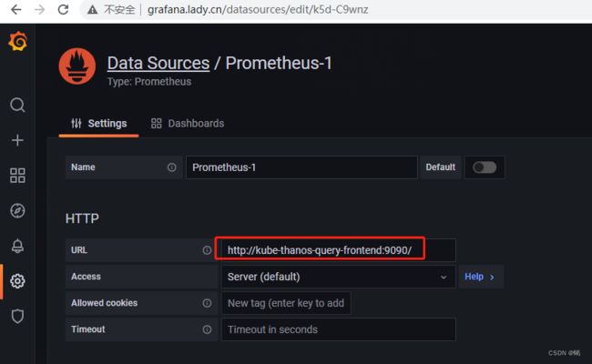Select the Settings tab

[x=99, y=124]
